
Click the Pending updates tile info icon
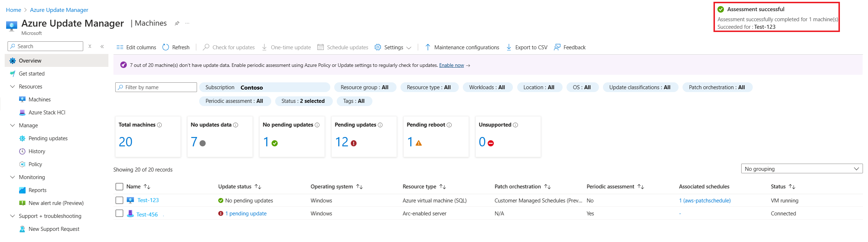(x=380, y=125)
